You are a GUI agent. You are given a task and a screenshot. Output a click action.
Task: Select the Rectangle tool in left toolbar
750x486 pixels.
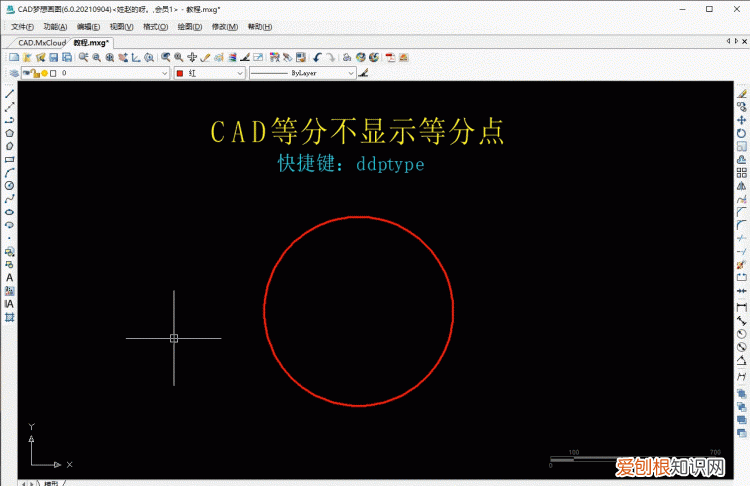[9, 159]
